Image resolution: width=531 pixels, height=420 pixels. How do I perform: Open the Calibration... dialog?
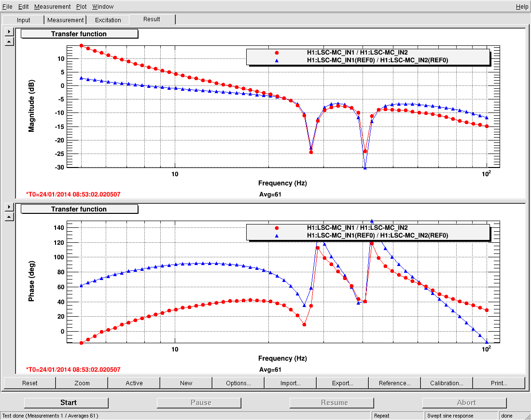click(x=447, y=383)
